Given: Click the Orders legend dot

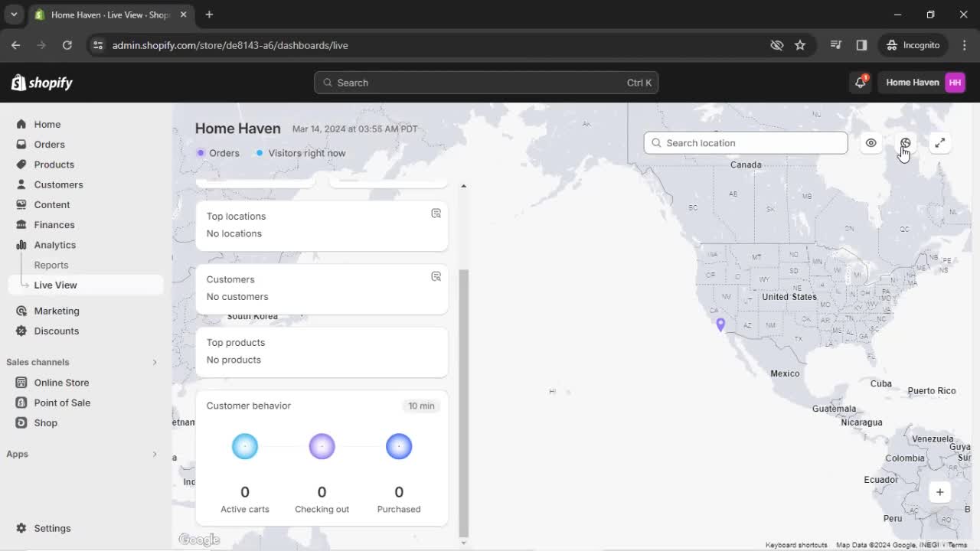Looking at the screenshot, I should coord(201,153).
